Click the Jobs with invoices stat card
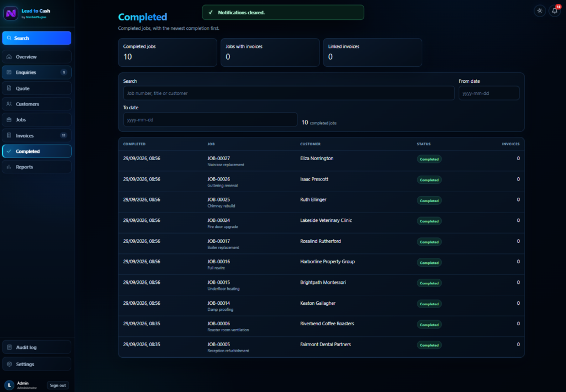566x392 pixels. tap(270, 52)
